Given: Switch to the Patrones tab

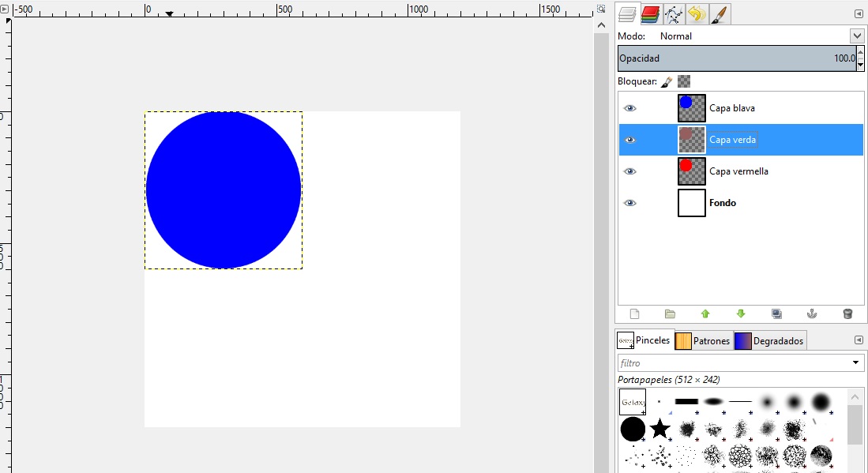Looking at the screenshot, I should coord(703,341).
